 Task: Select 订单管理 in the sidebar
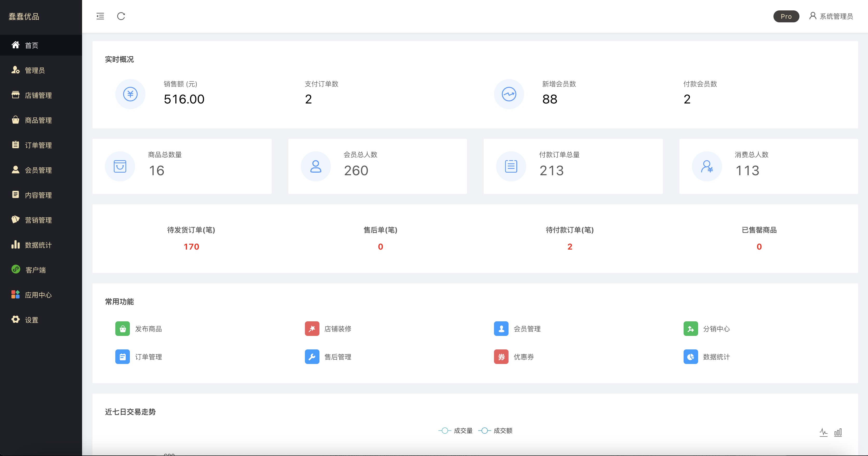click(x=38, y=145)
